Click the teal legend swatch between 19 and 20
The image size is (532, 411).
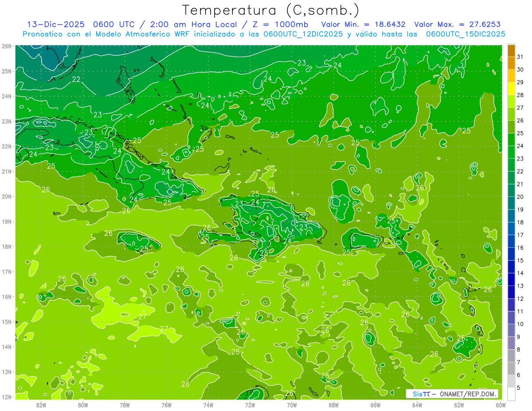point(511,204)
